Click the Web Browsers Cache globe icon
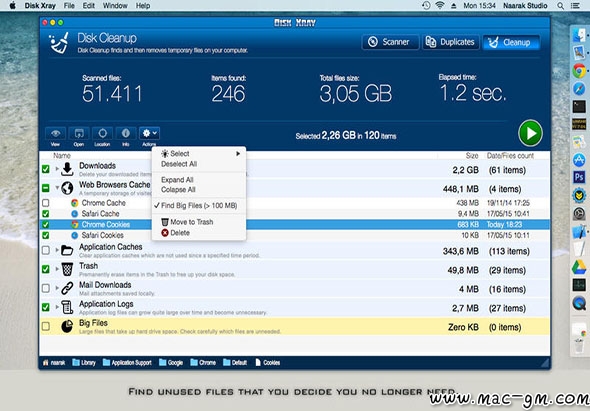This screenshot has height=411, width=590. click(67, 188)
